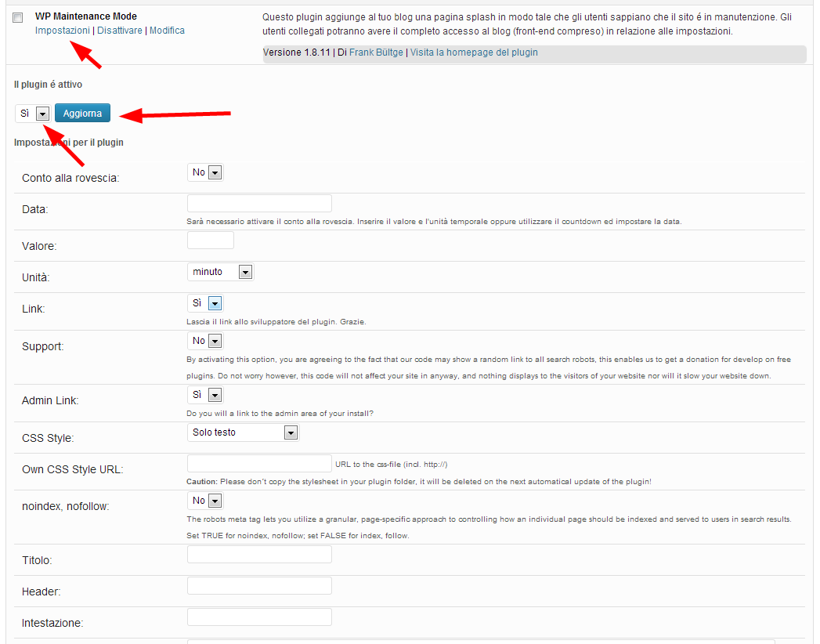Viewport: 820px width, 644px height.
Task: Click the 'Own CSS Style URL:' label
Action: tap(73, 469)
